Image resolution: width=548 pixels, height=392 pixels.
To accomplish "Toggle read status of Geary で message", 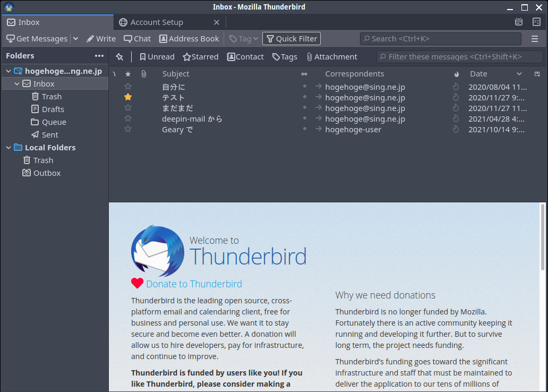I will (305, 129).
